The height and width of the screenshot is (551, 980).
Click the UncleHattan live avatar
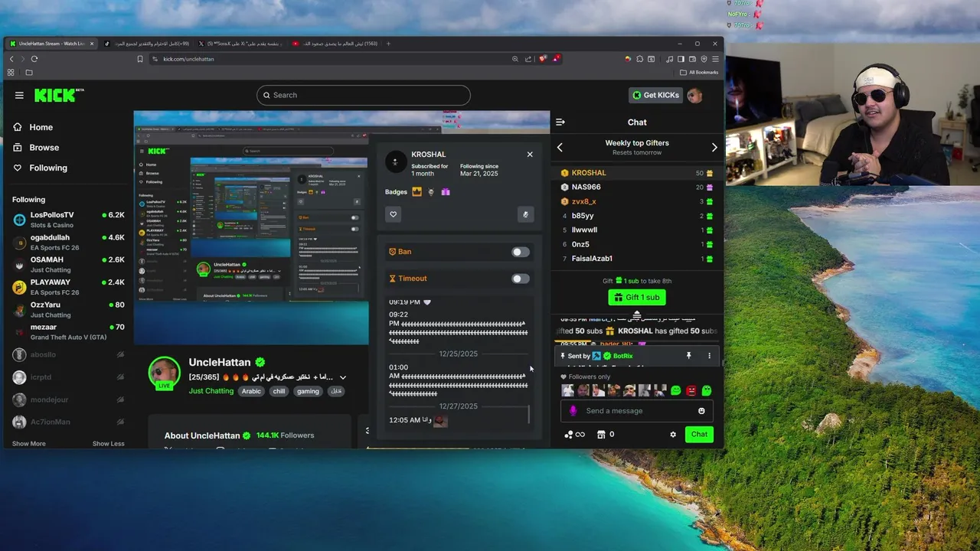(164, 373)
